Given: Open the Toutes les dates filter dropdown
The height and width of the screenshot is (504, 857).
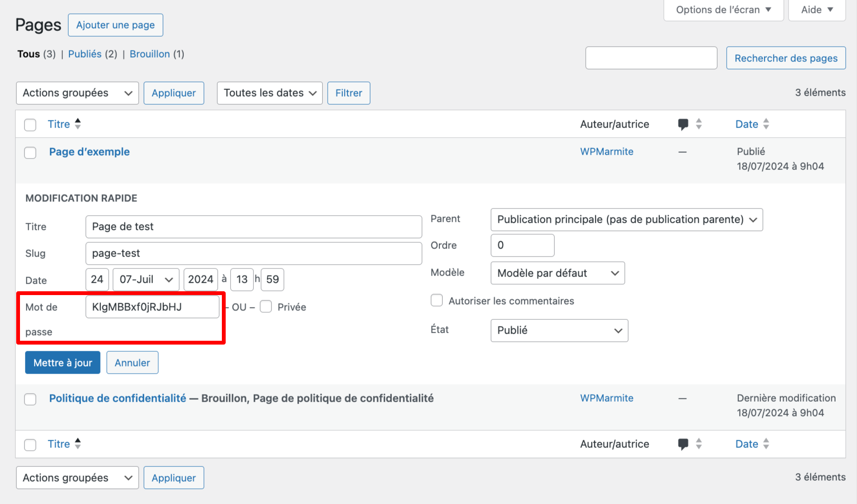Looking at the screenshot, I should (x=269, y=93).
